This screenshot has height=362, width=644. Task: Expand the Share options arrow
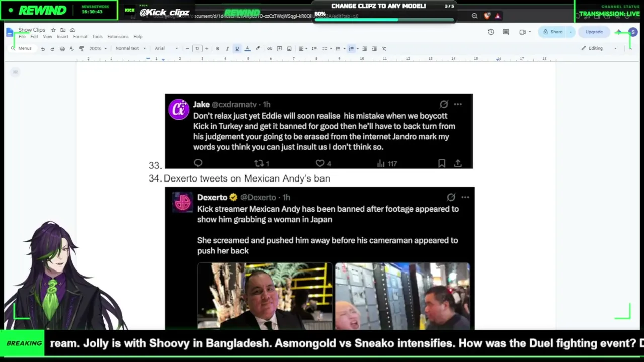pyautogui.click(x=571, y=32)
